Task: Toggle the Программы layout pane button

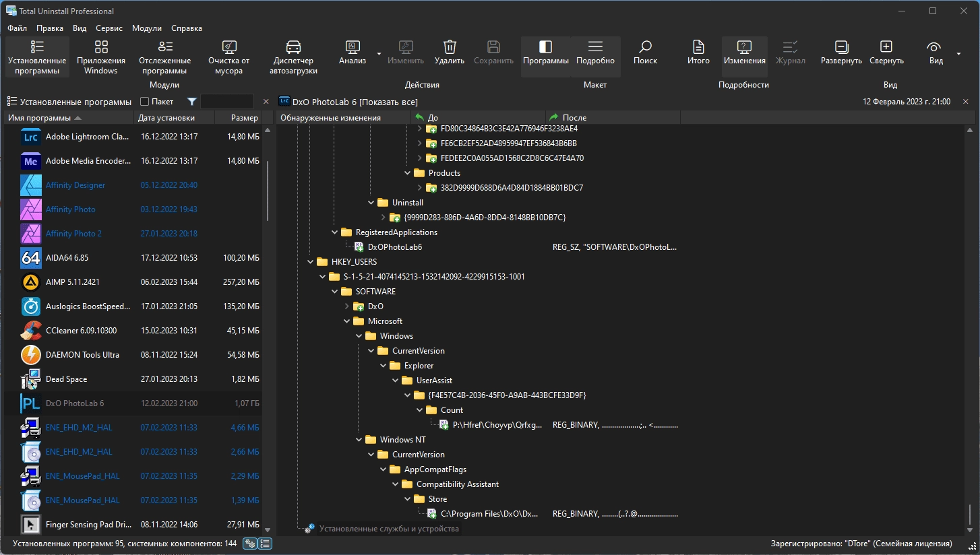Action: tap(546, 53)
